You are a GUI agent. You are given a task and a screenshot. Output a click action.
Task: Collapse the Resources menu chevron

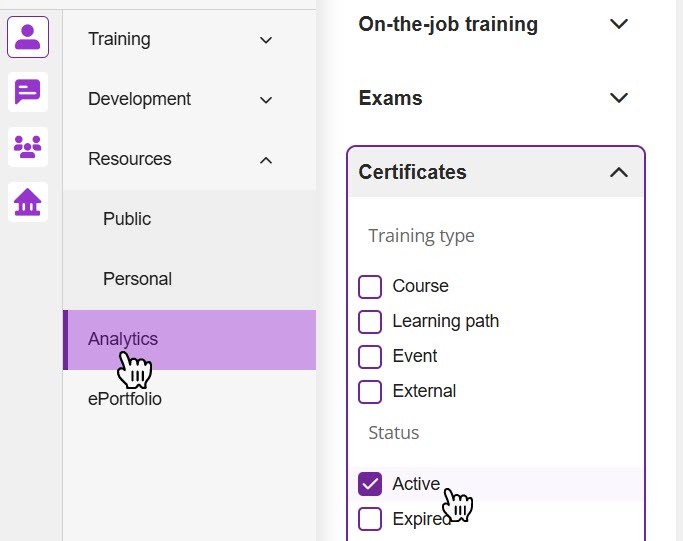[x=266, y=160]
